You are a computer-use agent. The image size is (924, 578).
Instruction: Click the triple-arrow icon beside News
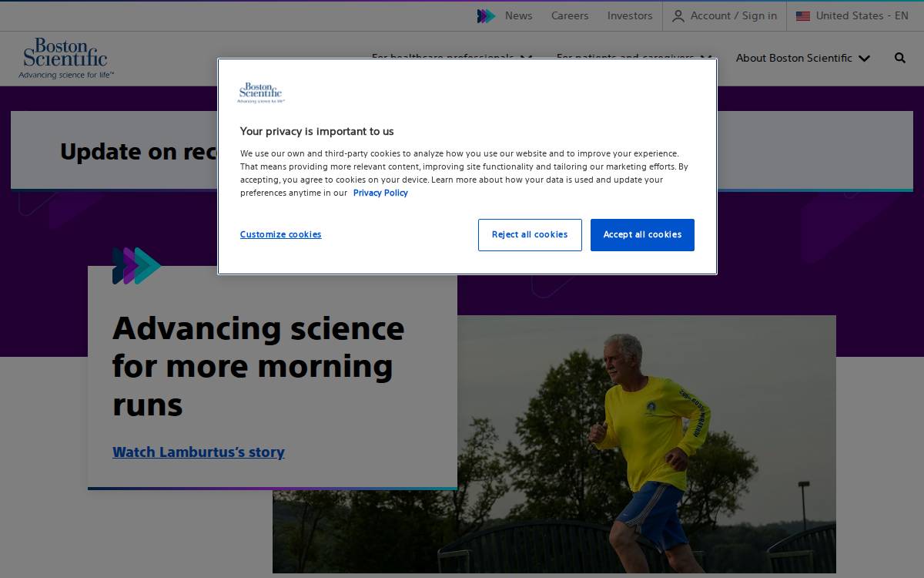point(487,16)
